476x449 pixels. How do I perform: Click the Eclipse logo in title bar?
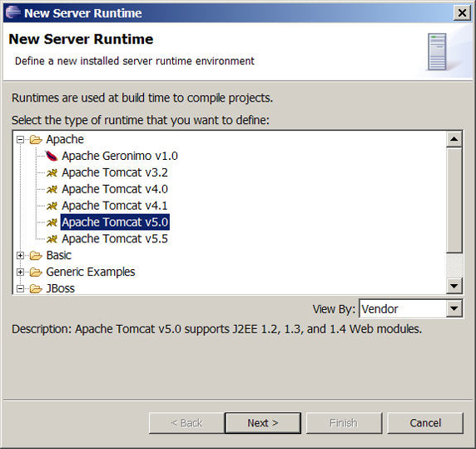pyautogui.click(x=13, y=12)
